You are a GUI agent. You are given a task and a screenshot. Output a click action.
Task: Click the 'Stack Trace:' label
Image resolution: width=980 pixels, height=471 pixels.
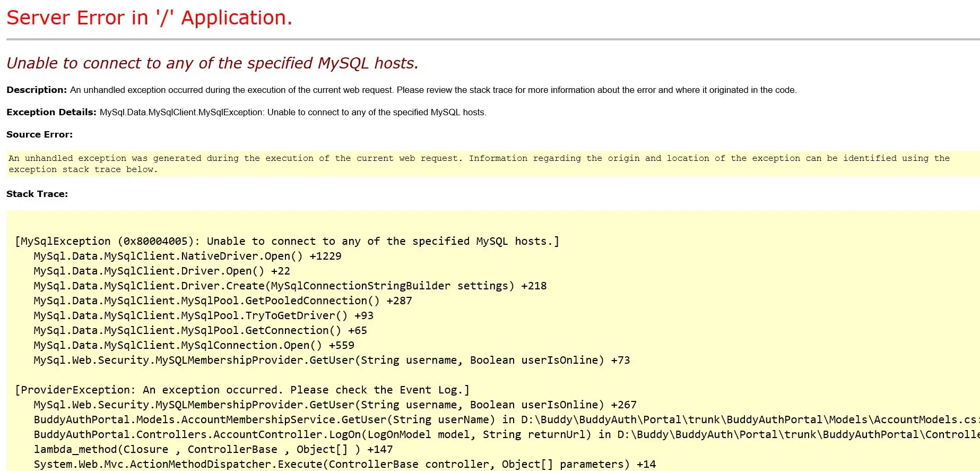[37, 194]
